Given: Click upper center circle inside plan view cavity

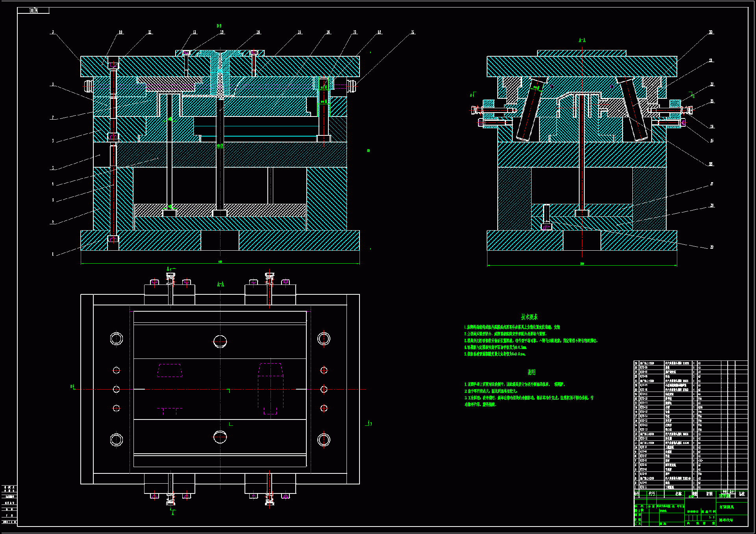Looking at the screenshot, I should pyautogui.click(x=220, y=342).
